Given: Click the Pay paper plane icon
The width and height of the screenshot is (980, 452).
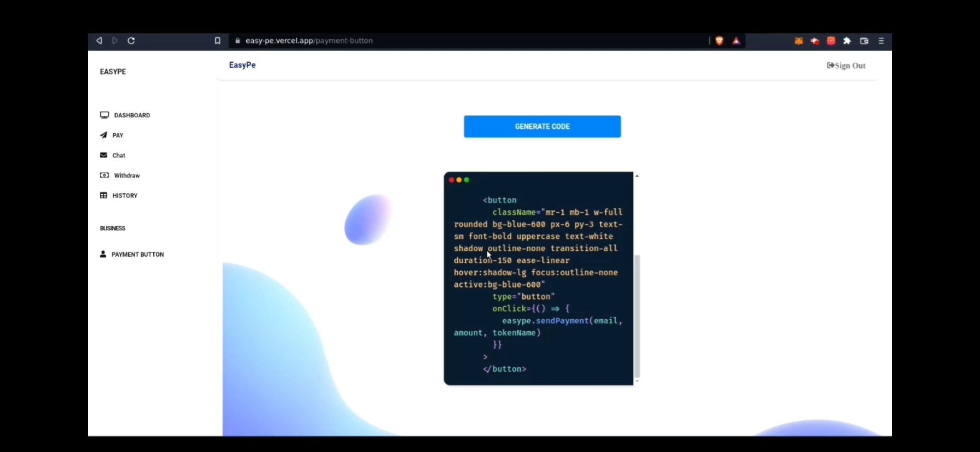Looking at the screenshot, I should [x=103, y=135].
